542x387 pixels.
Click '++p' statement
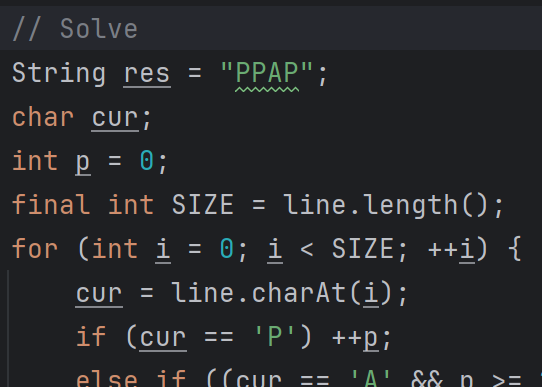pos(354,338)
